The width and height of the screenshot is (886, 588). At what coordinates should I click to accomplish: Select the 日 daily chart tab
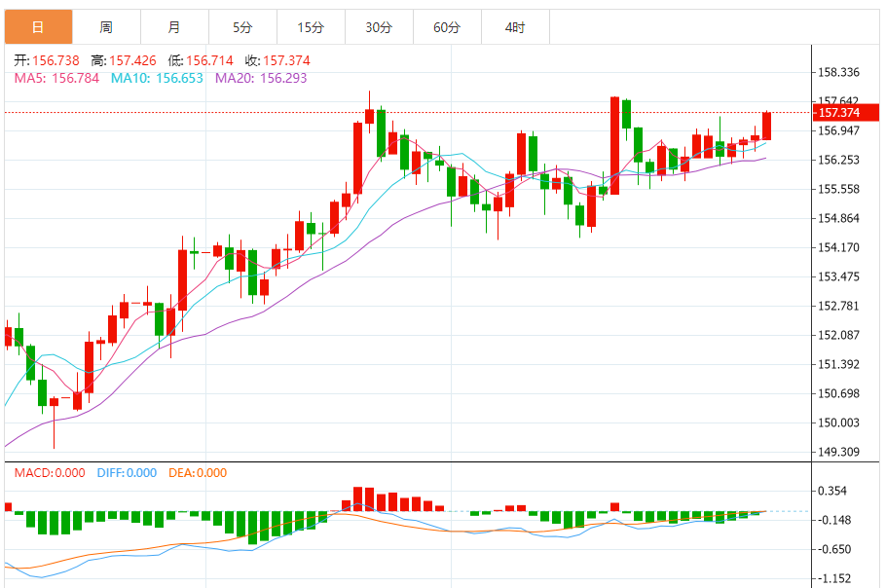point(38,27)
